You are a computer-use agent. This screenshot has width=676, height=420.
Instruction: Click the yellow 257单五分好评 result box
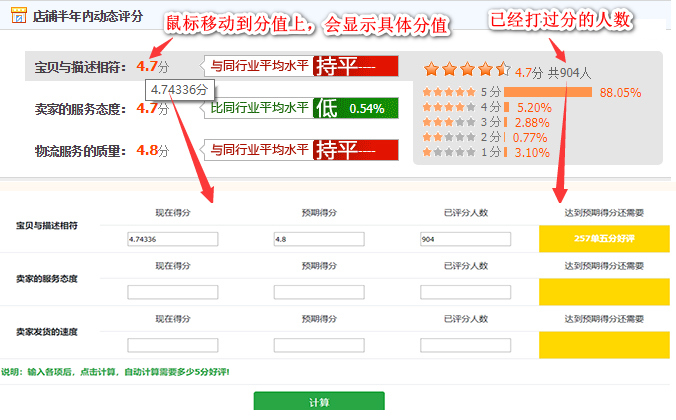pyautogui.click(x=606, y=240)
